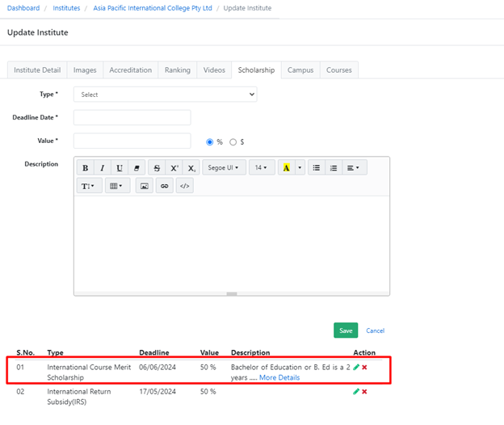Open the paragraph alignment dropdown
The image size is (504, 425).
point(355,168)
